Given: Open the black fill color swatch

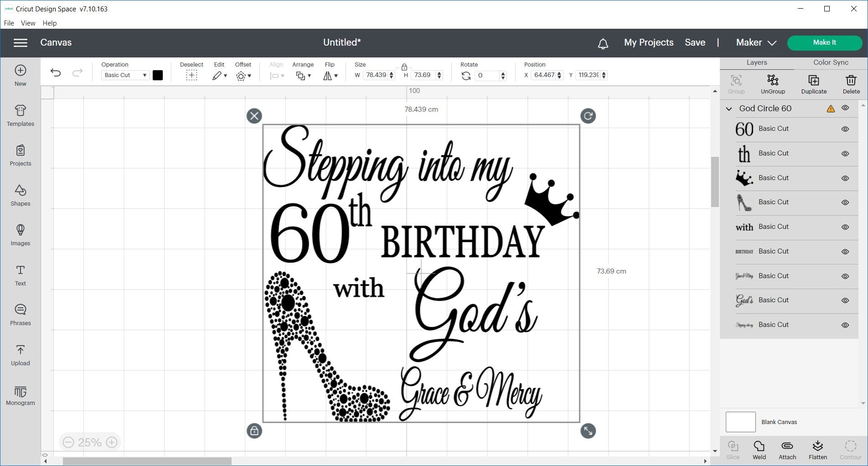Looking at the screenshot, I should [157, 75].
